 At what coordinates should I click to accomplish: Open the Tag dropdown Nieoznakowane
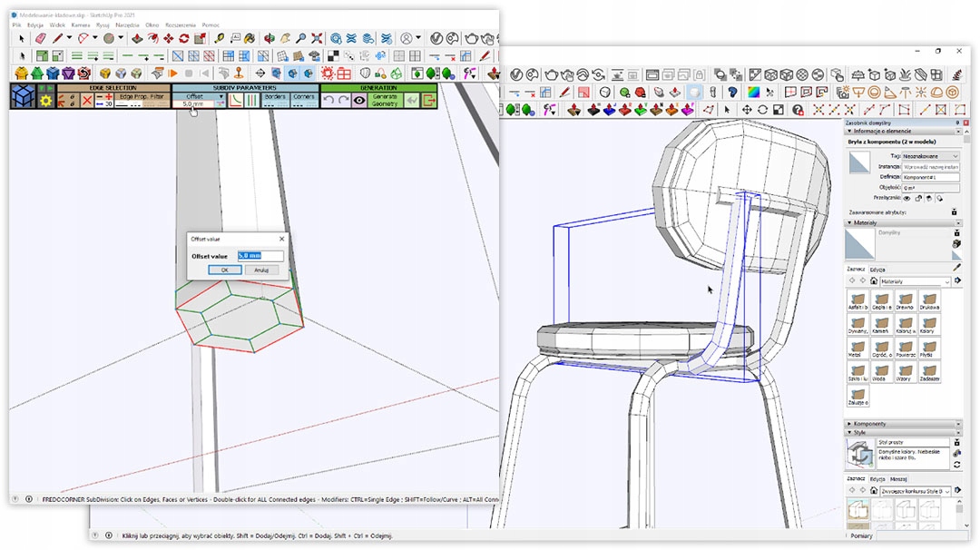click(930, 156)
